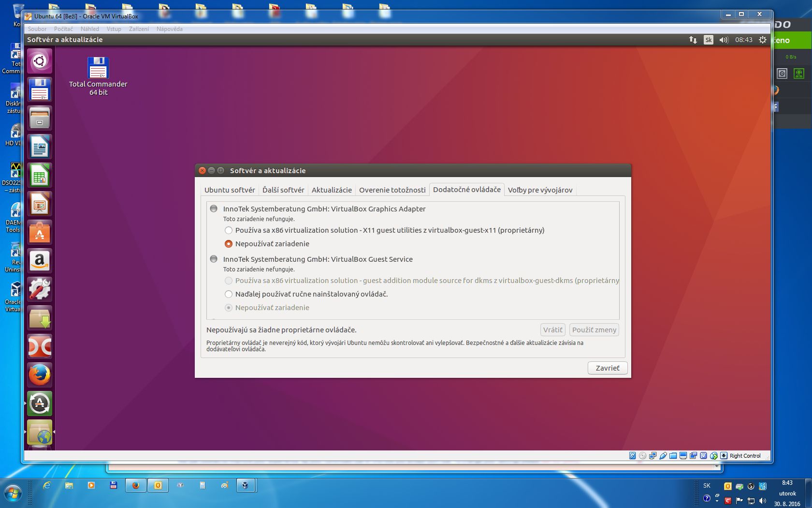The height and width of the screenshot is (508, 812).
Task: Open LibreOffice Writer from launcher
Action: [40, 147]
